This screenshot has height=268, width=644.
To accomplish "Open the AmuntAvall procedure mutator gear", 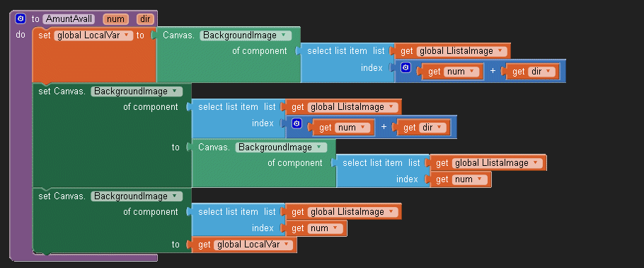I will [21, 18].
